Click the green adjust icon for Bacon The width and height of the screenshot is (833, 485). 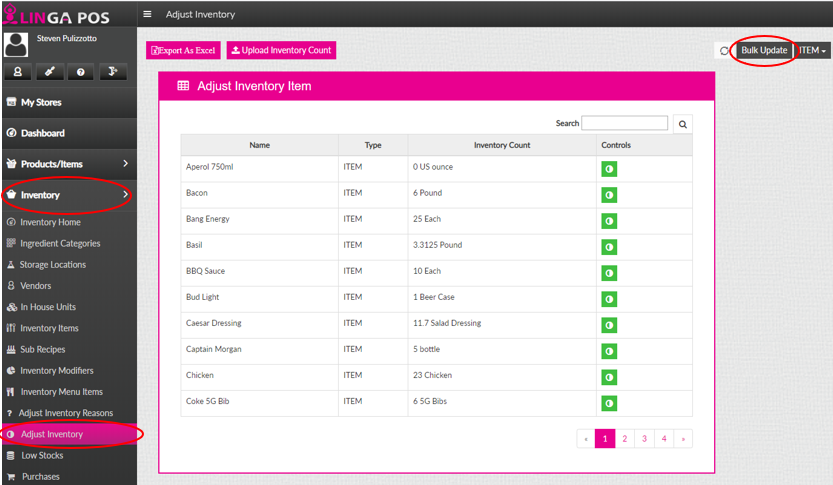[609, 195]
